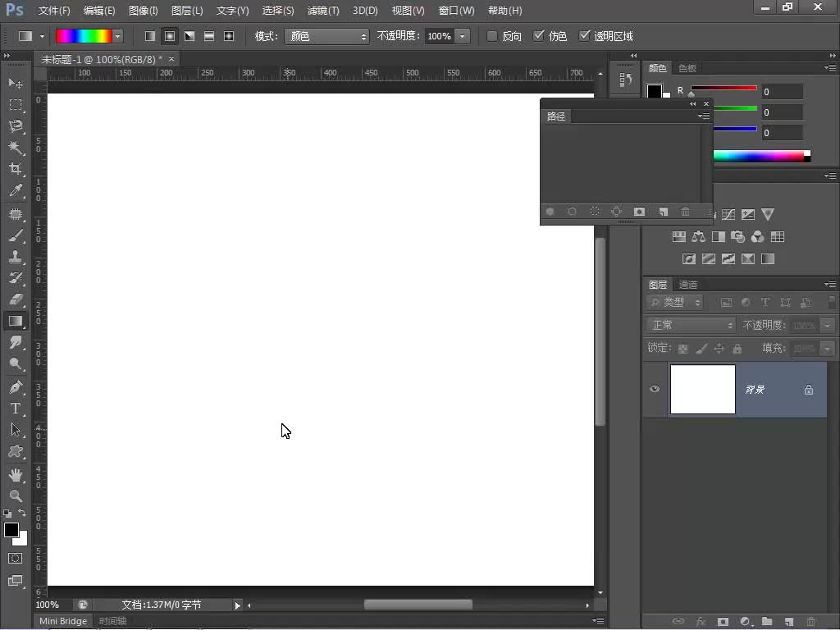
Task: Select the Rectangular Marquee tool
Action: pyautogui.click(x=16, y=104)
